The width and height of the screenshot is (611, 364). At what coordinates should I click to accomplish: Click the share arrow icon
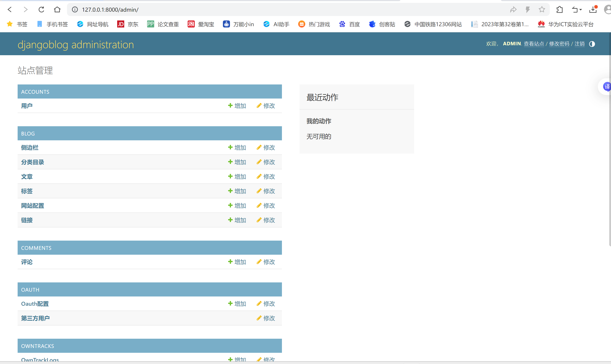point(513,9)
